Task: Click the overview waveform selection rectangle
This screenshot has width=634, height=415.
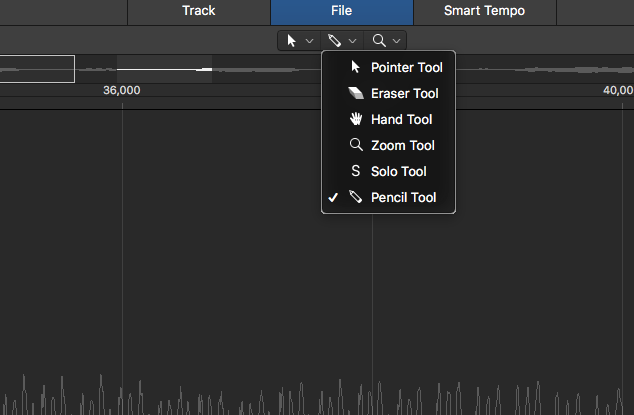Action: [37, 69]
